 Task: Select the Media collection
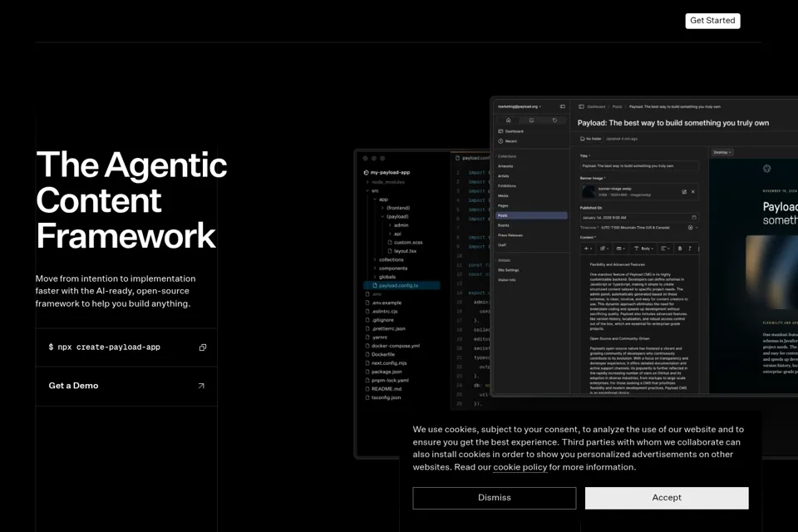pos(503,196)
